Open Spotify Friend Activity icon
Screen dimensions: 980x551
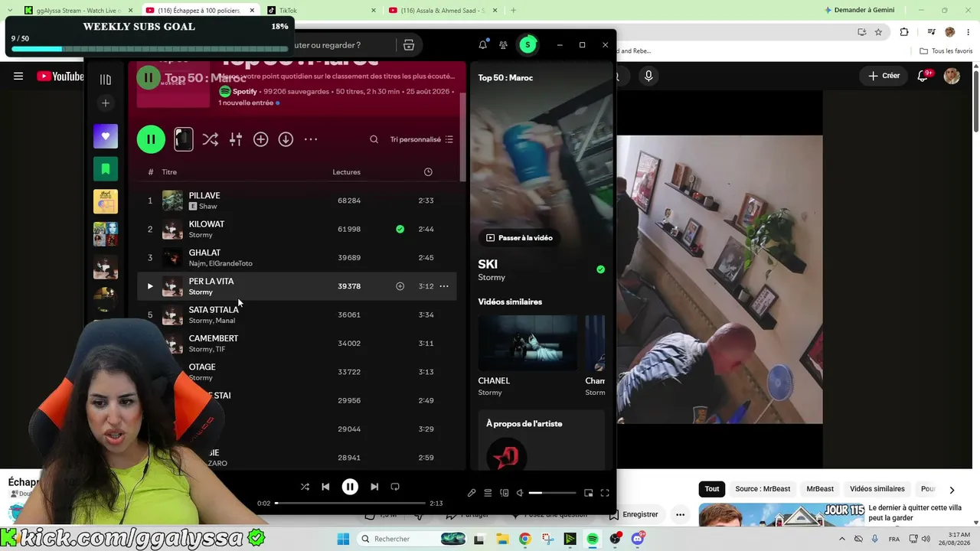(x=503, y=45)
